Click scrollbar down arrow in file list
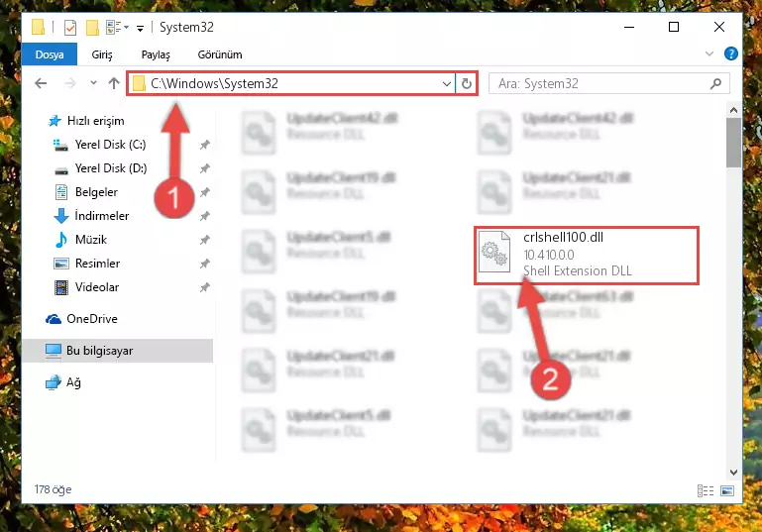Image resolution: width=762 pixels, height=532 pixels. pos(733,473)
